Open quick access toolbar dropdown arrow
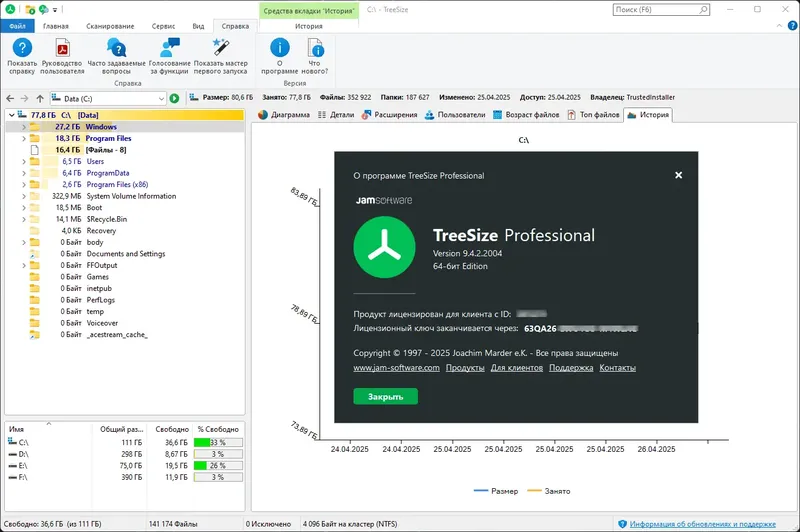Image resolution: width=800 pixels, height=532 pixels. (55, 10)
